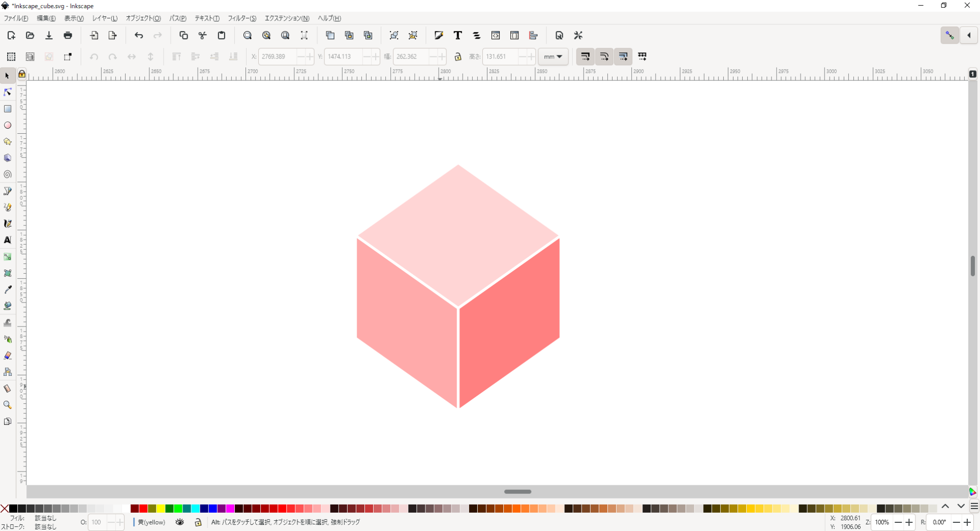Pick the Spiral tool

(7, 174)
